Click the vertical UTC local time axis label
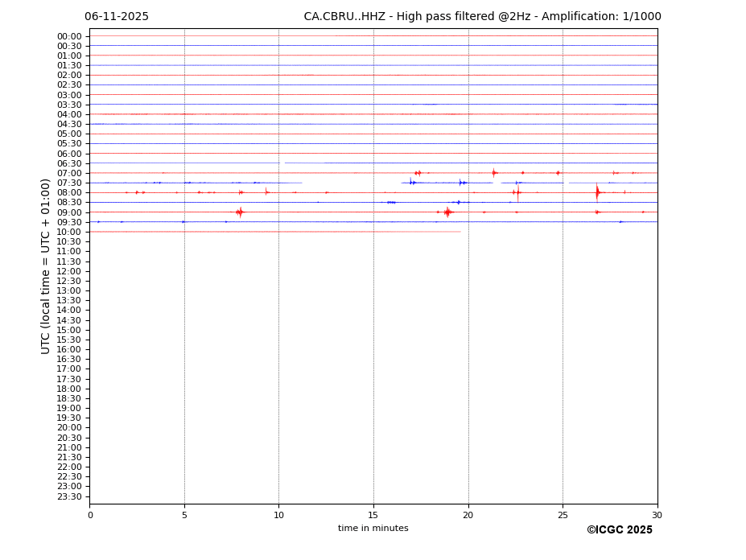 tap(46, 266)
